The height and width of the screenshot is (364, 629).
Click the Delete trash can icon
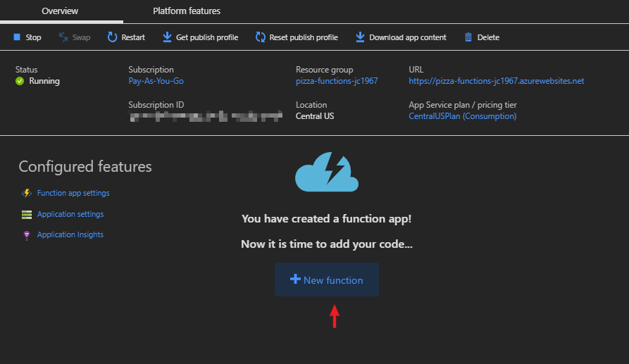point(468,37)
